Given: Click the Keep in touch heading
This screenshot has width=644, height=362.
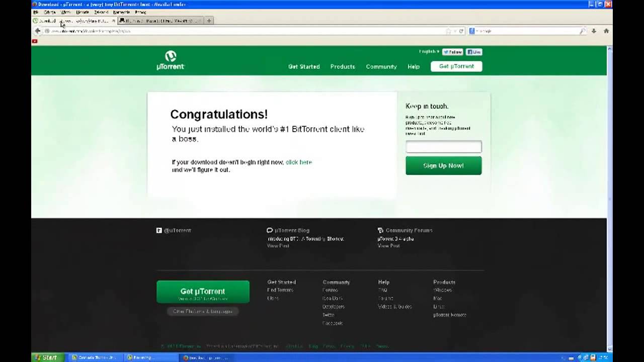Looking at the screenshot, I should click(x=427, y=106).
